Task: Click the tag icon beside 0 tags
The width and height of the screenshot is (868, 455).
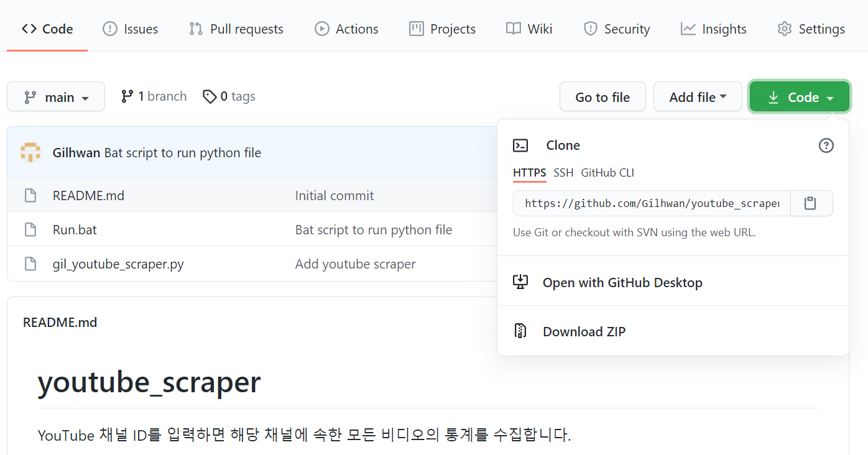Action: pyautogui.click(x=210, y=96)
